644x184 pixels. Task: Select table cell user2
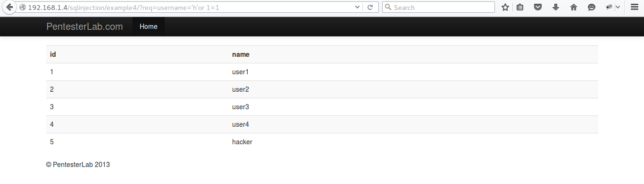[x=240, y=89]
